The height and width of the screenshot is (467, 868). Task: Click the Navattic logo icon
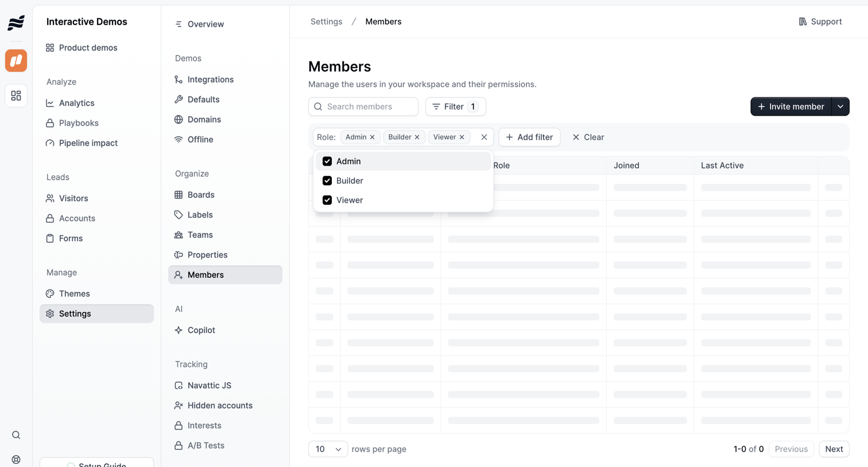[16, 22]
